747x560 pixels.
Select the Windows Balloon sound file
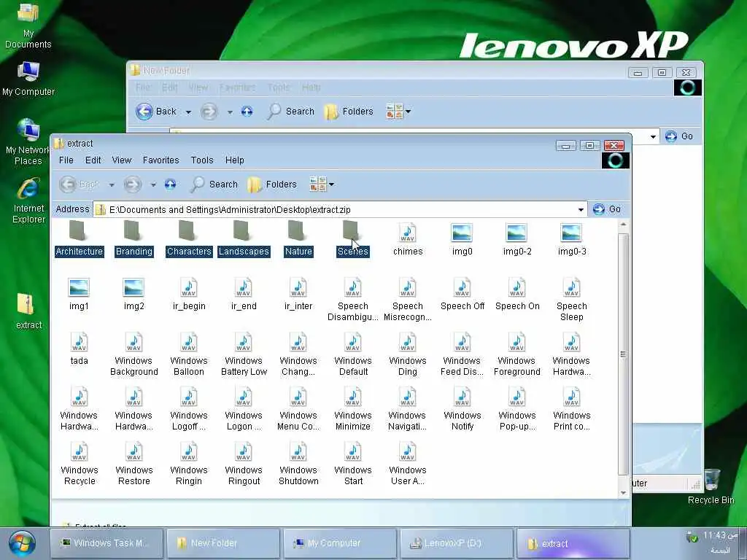189,354
